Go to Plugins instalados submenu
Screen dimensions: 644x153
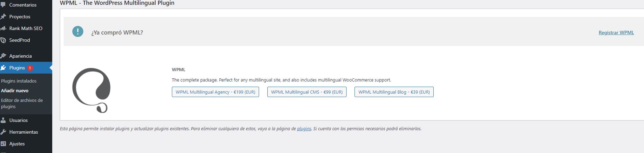(x=19, y=81)
